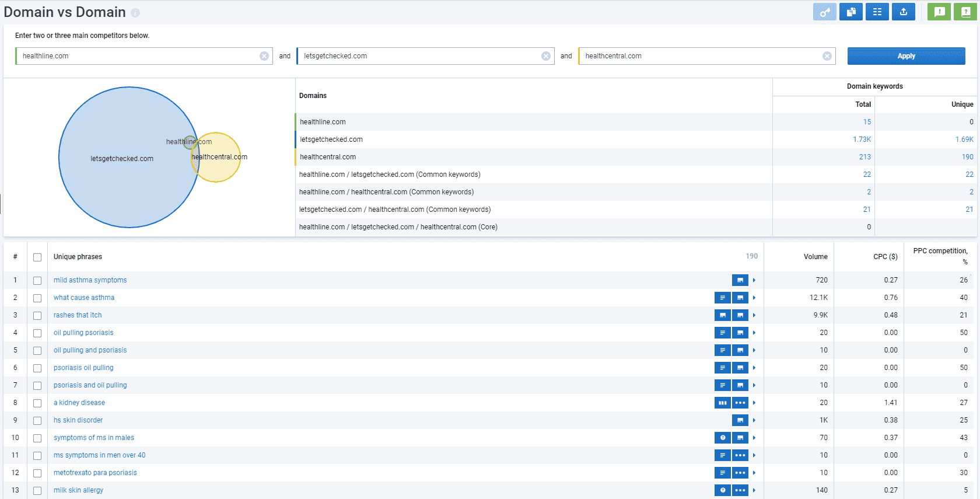
Task: Click the snippet lines icon for metotrexato para psoriasis
Action: pos(723,473)
